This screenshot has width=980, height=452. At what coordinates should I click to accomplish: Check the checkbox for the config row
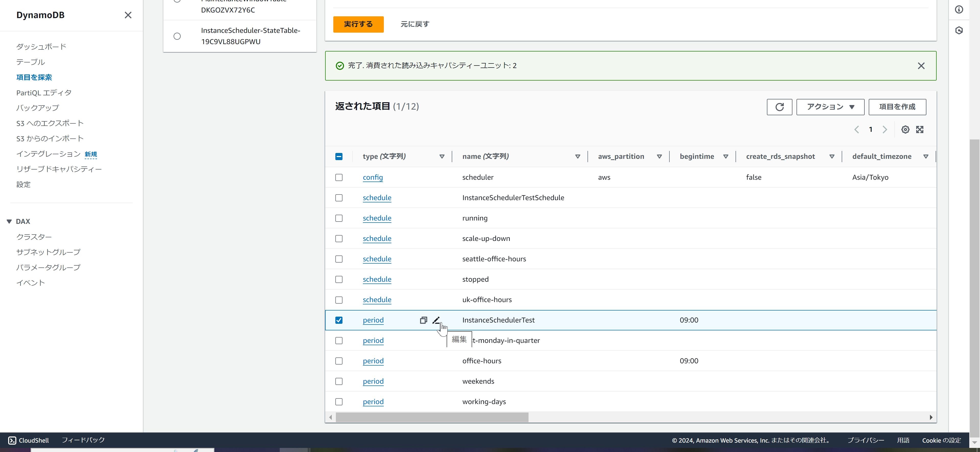[x=339, y=177]
